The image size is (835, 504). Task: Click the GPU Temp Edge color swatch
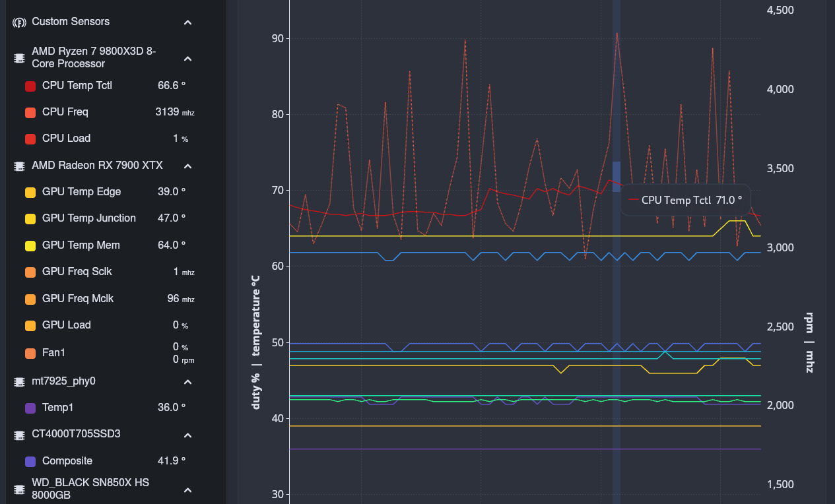pos(30,193)
